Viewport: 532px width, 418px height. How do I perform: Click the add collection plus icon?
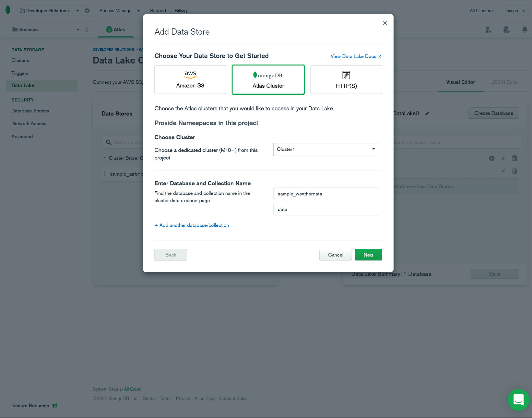tap(492, 158)
